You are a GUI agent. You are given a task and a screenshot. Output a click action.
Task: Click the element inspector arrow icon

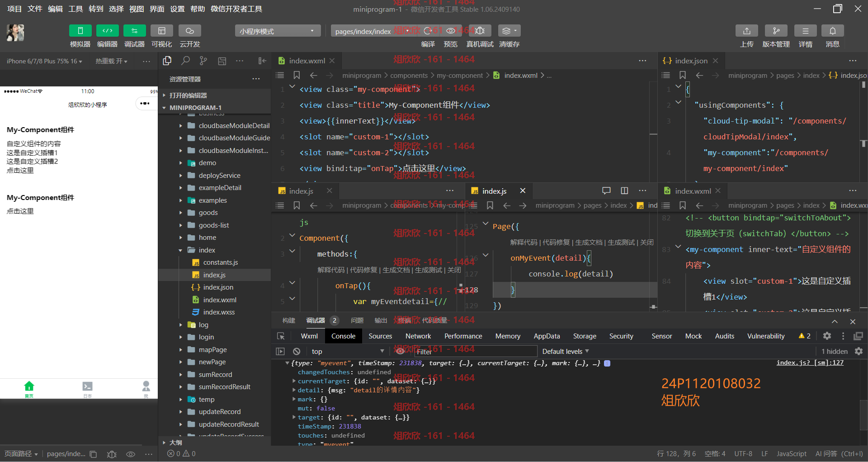[281, 336]
